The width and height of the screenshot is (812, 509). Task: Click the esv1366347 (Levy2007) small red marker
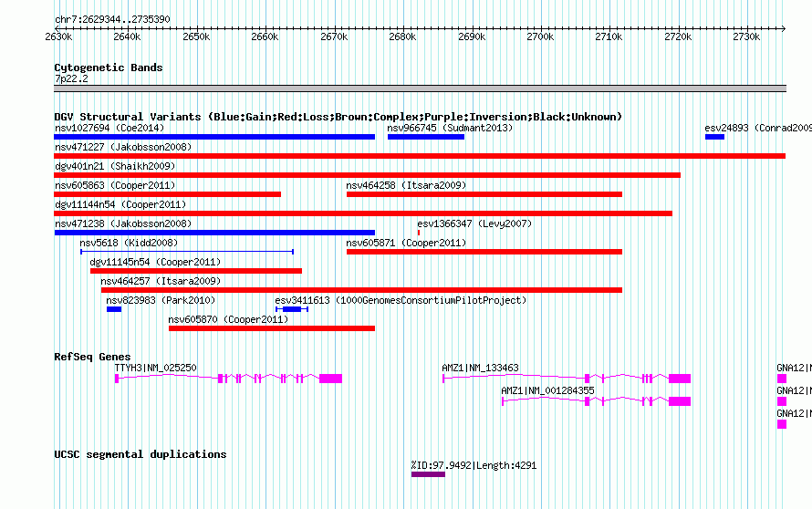tap(419, 233)
